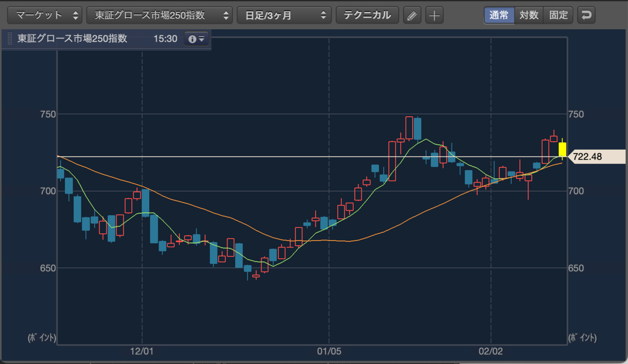Grab the dotted handle of the index label

point(10,40)
